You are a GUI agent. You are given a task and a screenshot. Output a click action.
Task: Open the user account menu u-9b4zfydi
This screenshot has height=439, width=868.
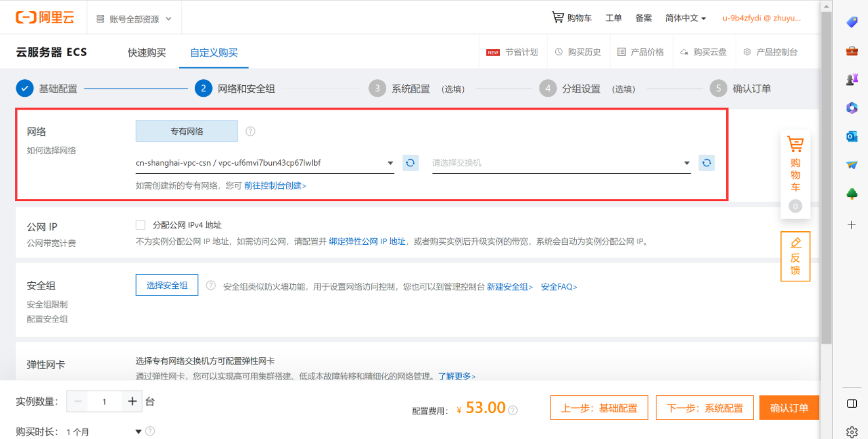[x=762, y=18]
